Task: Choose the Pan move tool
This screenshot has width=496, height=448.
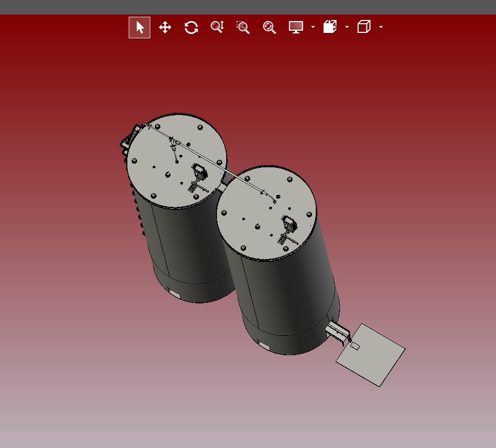Action: click(165, 28)
